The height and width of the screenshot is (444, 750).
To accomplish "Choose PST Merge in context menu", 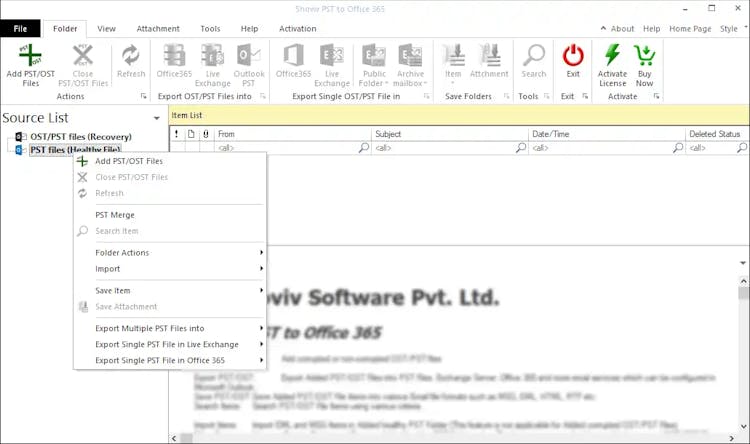I will [x=169, y=215].
